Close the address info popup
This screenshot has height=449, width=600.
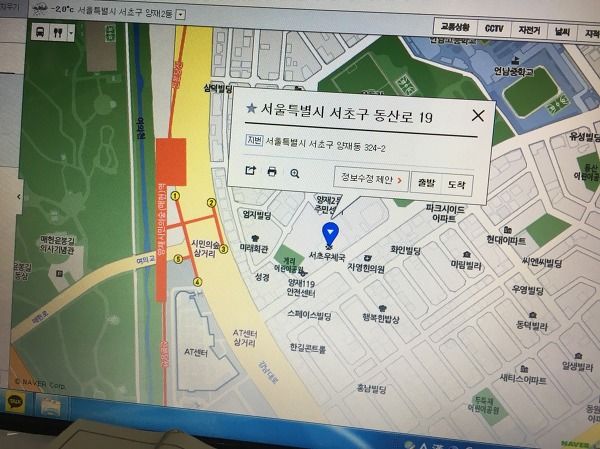tap(478, 115)
